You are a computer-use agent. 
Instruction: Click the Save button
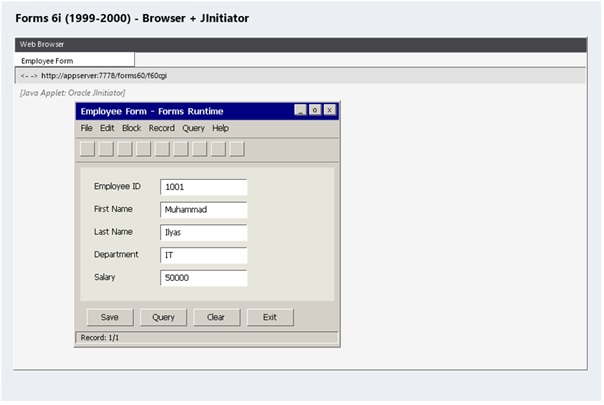(110, 318)
